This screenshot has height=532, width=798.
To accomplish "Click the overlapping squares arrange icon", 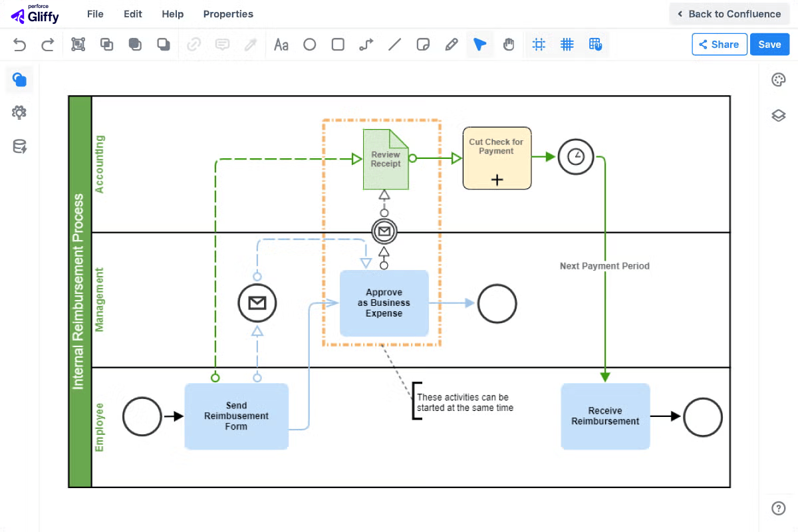I will tap(106, 45).
